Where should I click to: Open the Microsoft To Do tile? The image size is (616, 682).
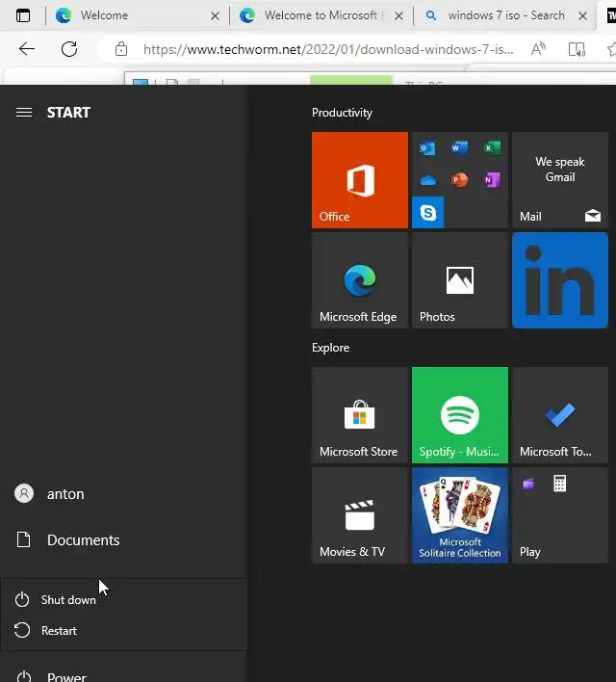(560, 415)
